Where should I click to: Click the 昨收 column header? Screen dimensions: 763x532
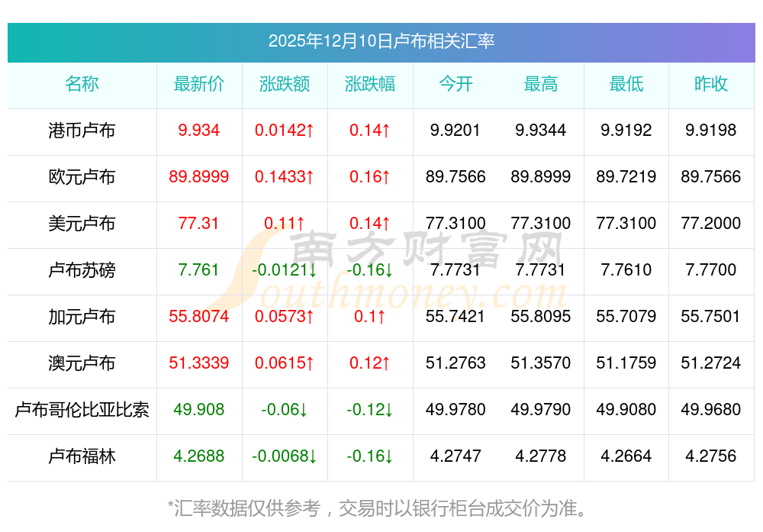point(711,84)
